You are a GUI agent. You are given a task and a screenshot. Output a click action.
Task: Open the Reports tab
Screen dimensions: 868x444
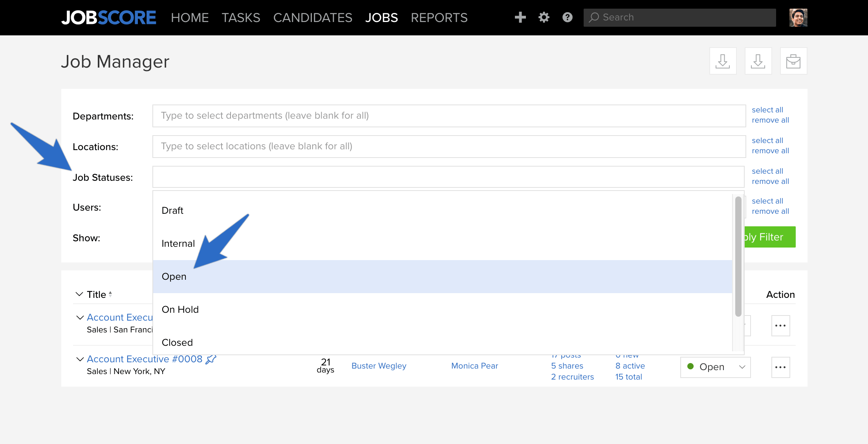point(439,18)
